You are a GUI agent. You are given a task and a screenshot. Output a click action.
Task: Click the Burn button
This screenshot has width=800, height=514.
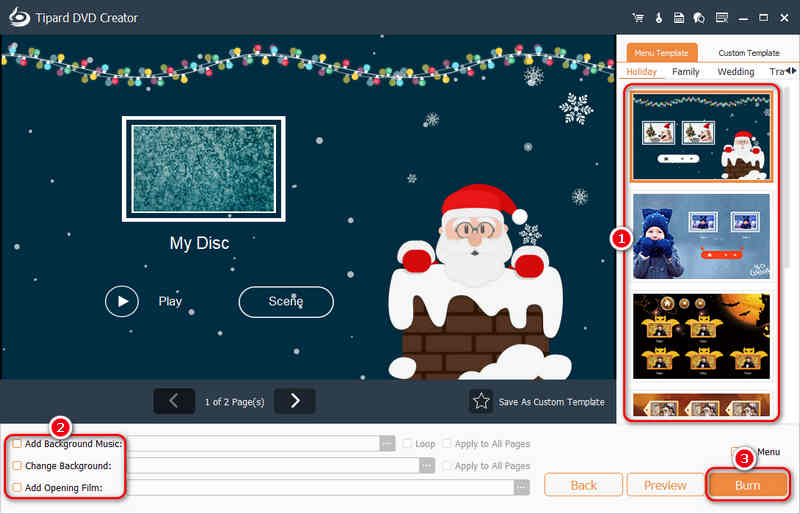(x=747, y=485)
